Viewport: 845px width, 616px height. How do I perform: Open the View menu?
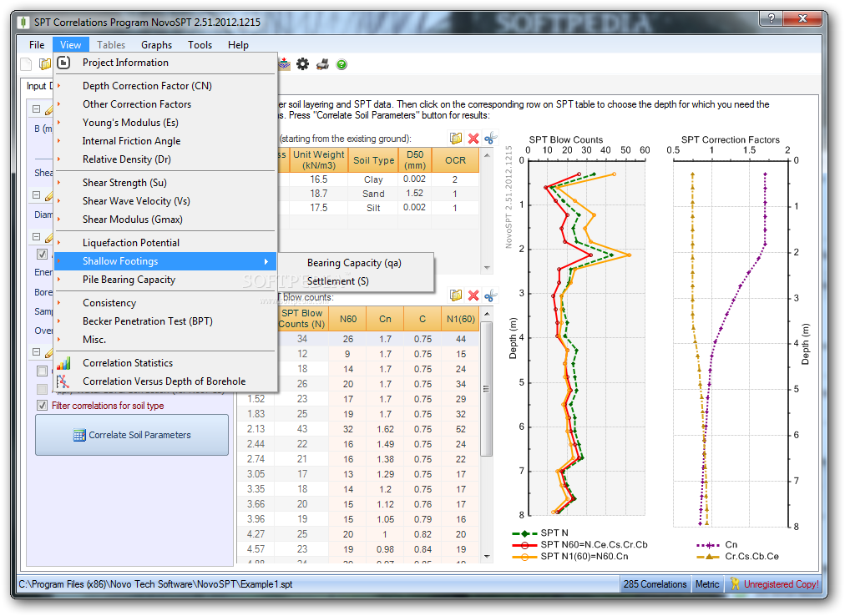tap(71, 45)
